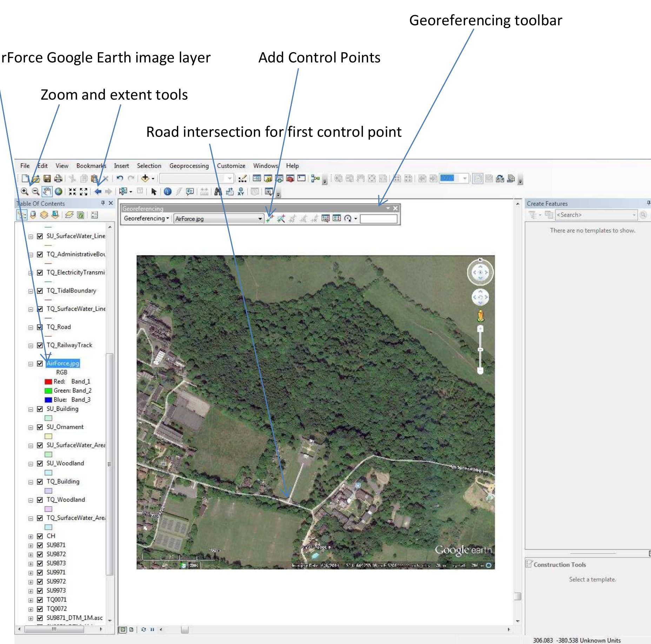Click the Create Features search field
The image size is (651, 644).
[596, 215]
